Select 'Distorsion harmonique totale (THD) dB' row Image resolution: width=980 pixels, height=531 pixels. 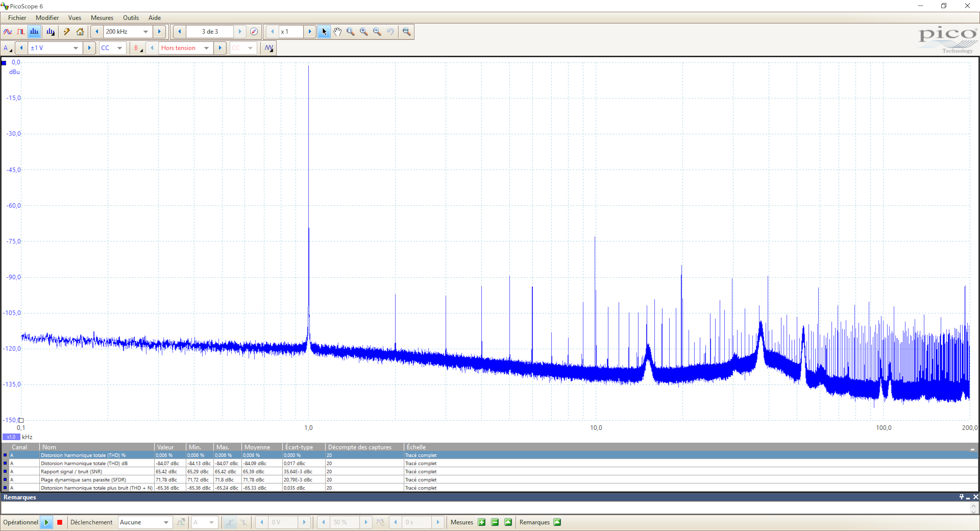[x=490, y=464]
